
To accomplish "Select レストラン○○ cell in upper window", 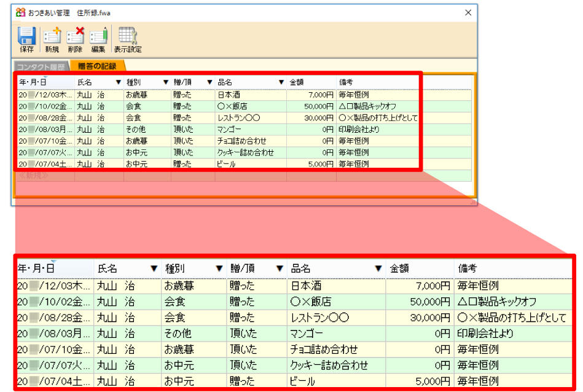I will pyautogui.click(x=251, y=118).
